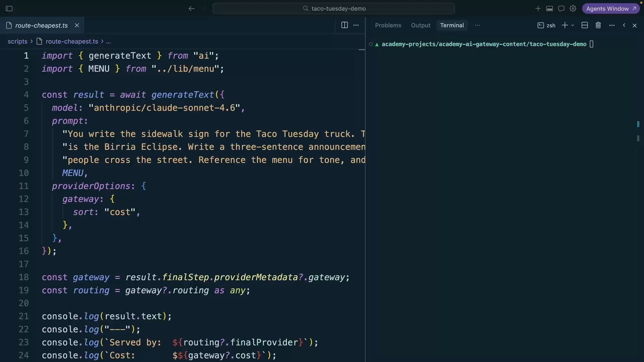
Task: Click the plus icon in title bar
Action: 538,9
